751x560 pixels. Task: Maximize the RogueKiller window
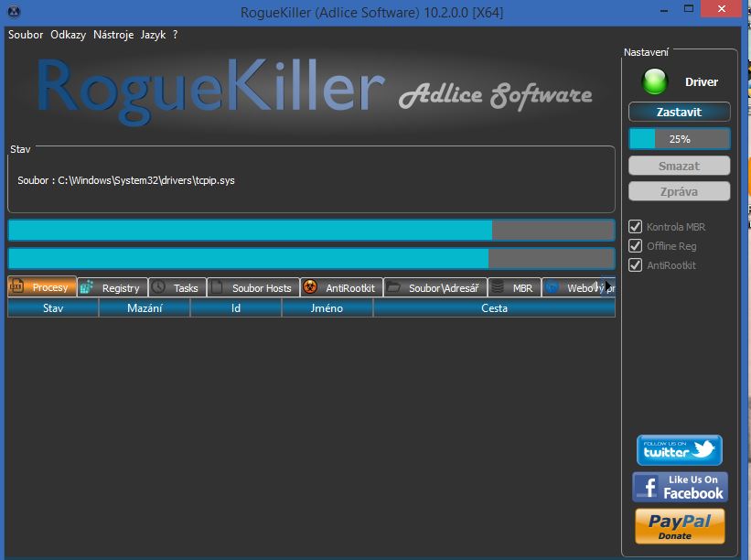pyautogui.click(x=689, y=9)
